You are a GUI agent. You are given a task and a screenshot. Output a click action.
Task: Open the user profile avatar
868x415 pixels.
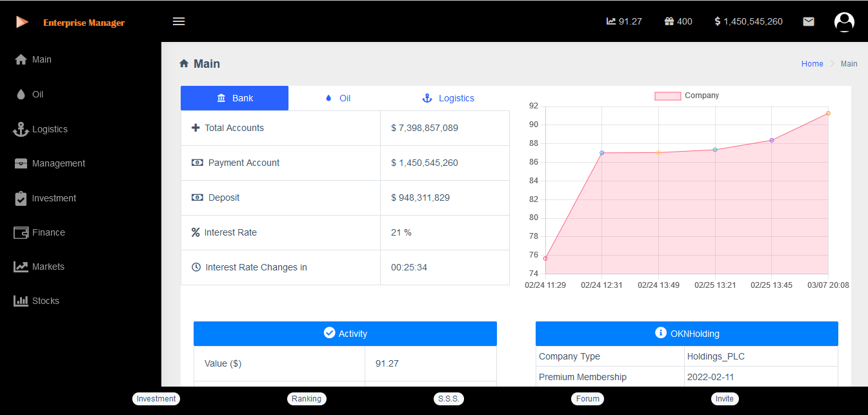[x=844, y=22]
